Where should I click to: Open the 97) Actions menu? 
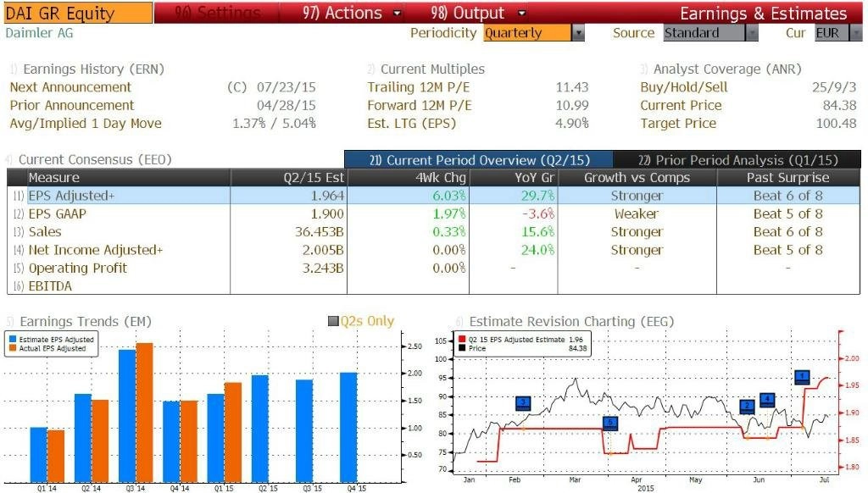342,14
